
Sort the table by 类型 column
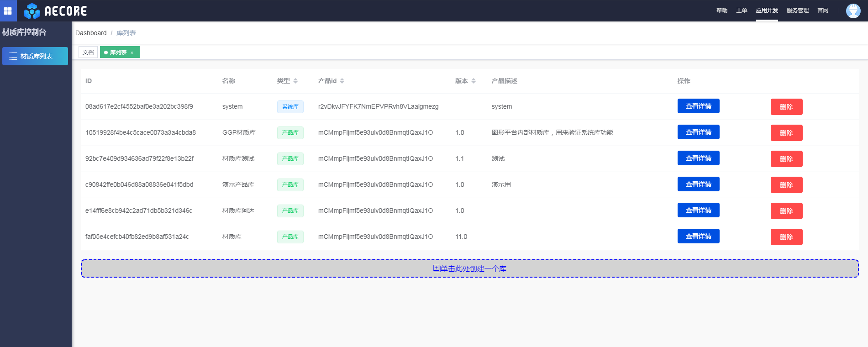pyautogui.click(x=295, y=81)
